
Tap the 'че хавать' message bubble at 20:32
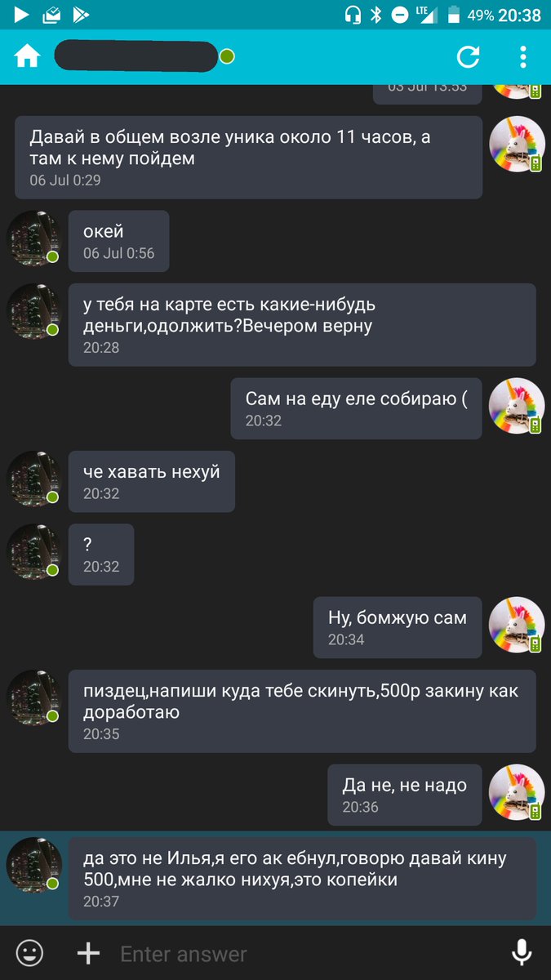pyautogui.click(x=152, y=482)
